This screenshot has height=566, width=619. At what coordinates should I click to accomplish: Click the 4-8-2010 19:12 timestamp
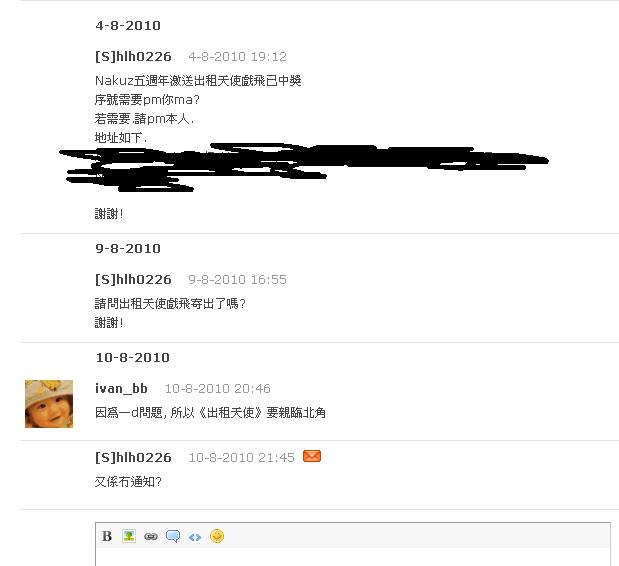(238, 57)
